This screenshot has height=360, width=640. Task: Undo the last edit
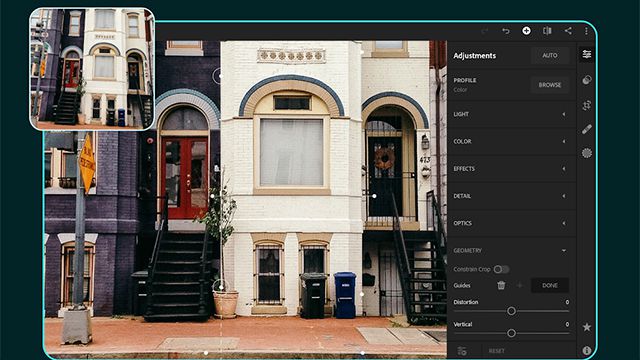coord(506,31)
